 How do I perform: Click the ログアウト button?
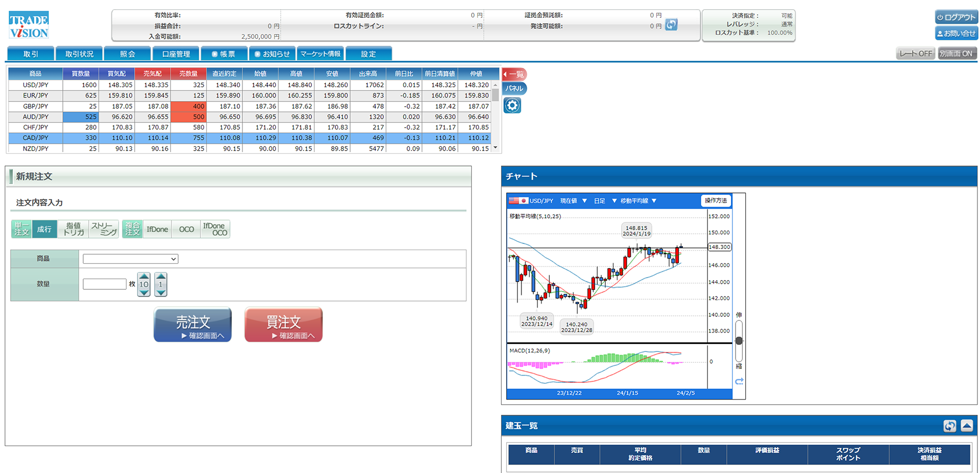pos(956,17)
